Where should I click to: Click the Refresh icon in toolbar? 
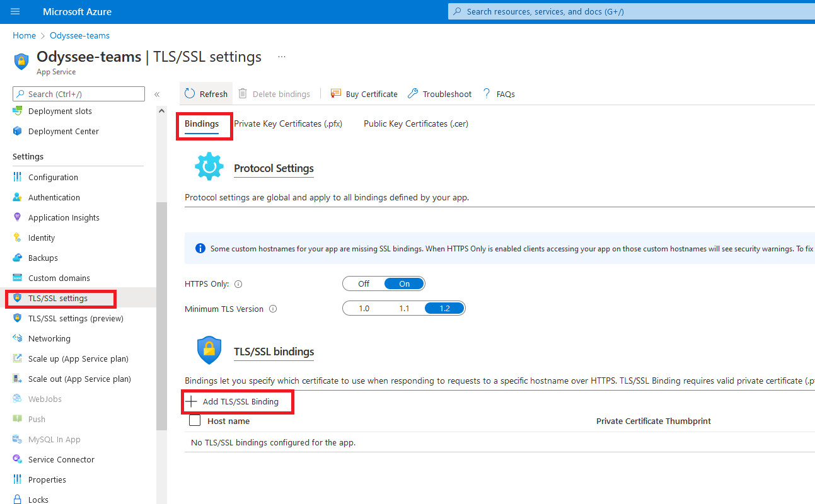[x=190, y=94]
